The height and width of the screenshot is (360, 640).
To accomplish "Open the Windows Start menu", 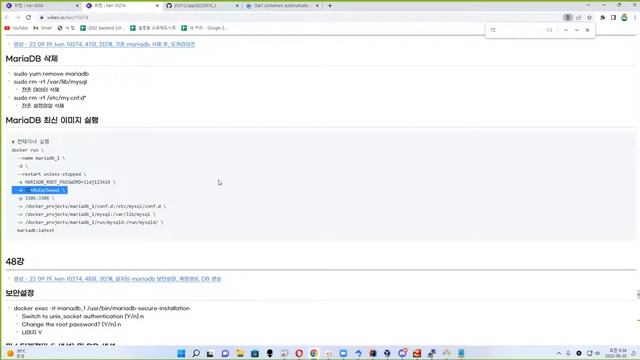I will point(181,353).
